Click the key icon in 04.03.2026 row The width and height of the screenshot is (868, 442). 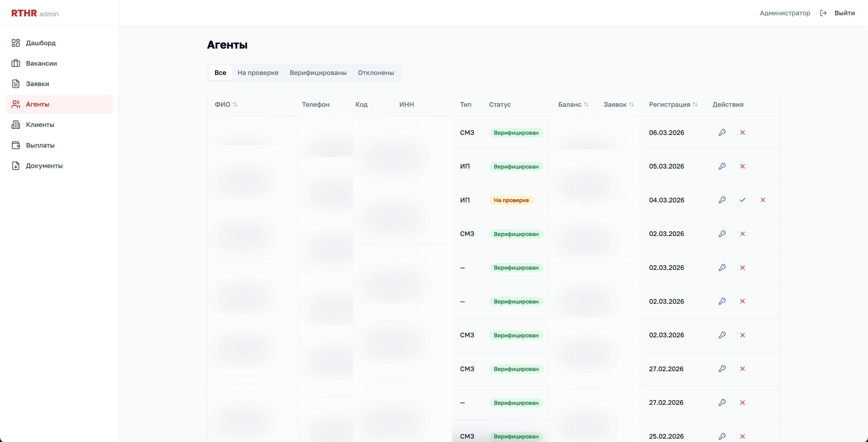coord(722,200)
